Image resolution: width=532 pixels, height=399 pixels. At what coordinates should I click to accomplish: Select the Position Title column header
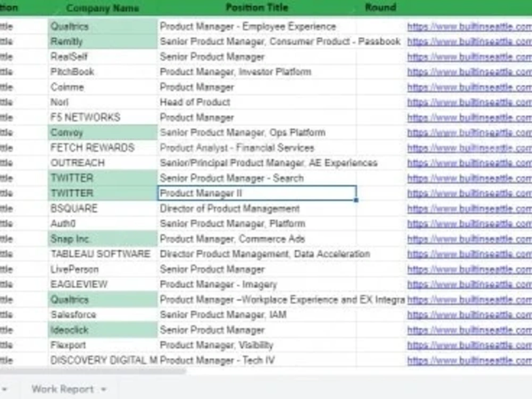(257, 7)
